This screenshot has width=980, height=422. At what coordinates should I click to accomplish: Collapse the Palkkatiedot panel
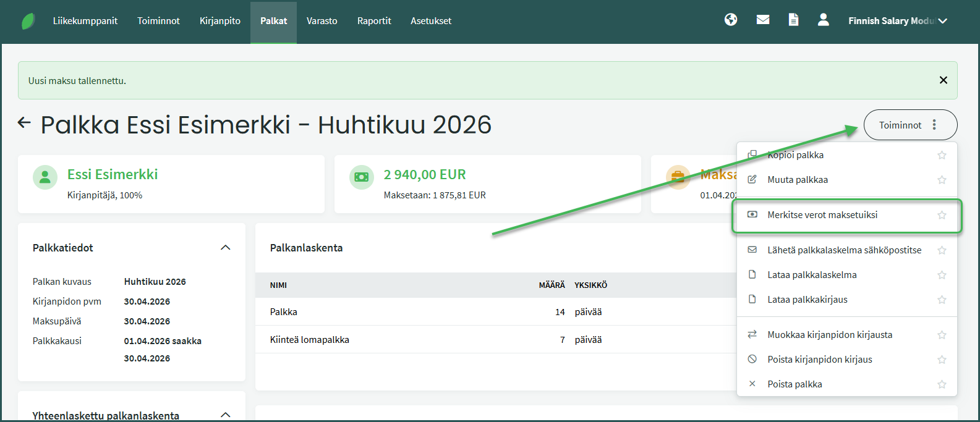click(226, 248)
